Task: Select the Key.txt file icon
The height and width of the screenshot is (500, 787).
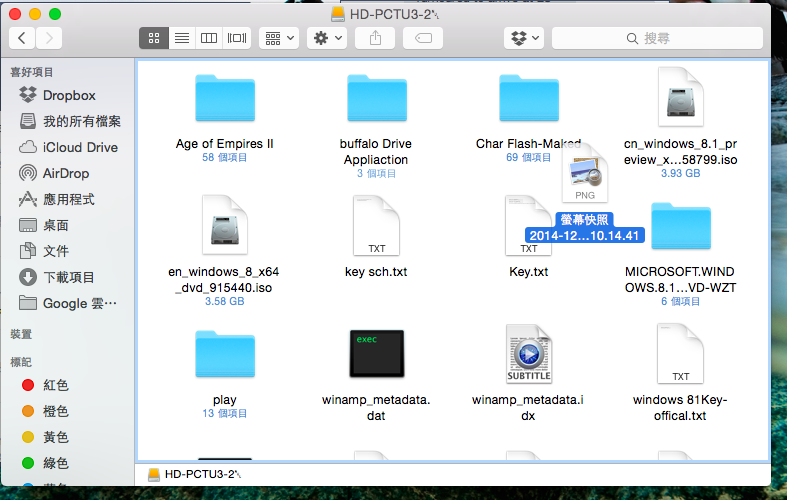Action: point(527,224)
